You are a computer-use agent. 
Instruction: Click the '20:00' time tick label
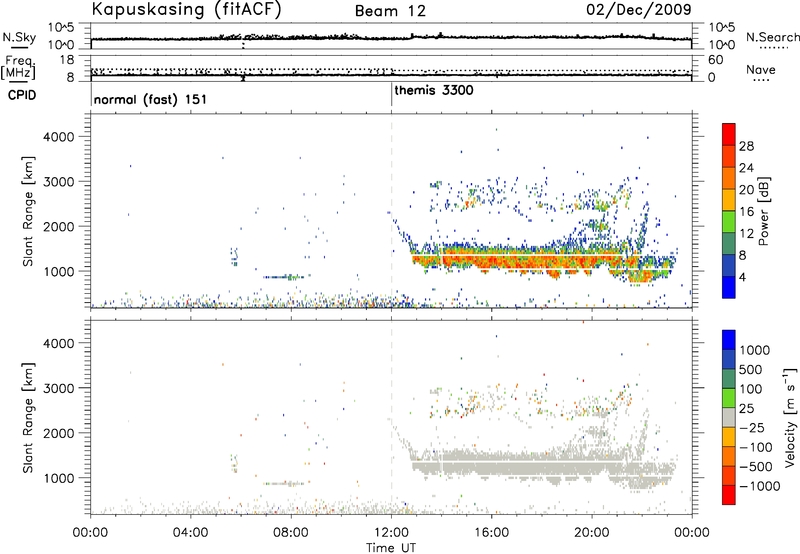point(592,533)
